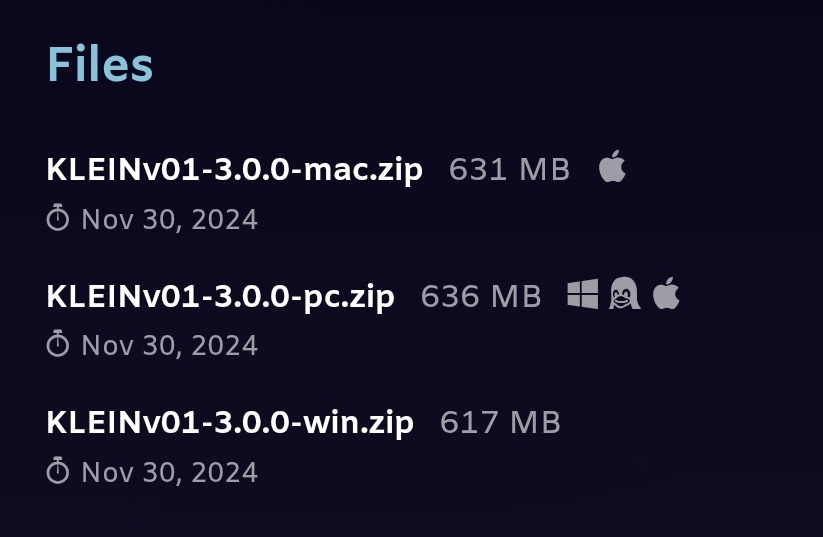This screenshot has height=537, width=823.
Task: Click the 'MB' unit next to 631
Action: tap(544, 170)
